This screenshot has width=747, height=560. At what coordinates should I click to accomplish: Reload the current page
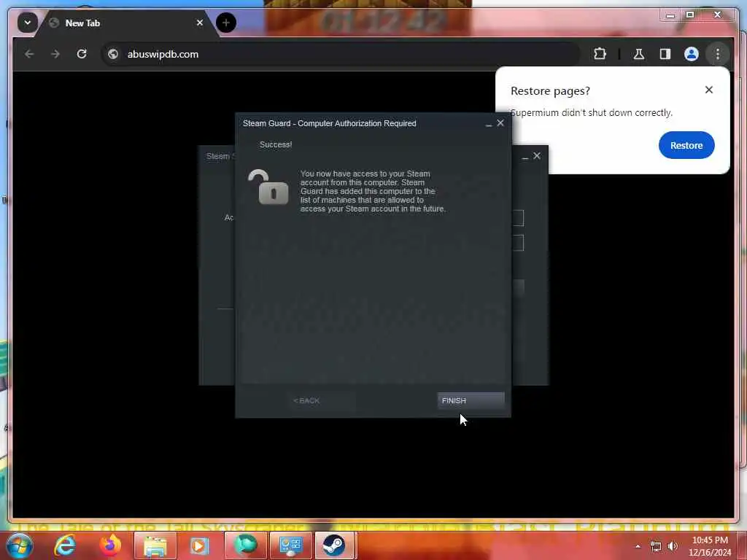(82, 54)
